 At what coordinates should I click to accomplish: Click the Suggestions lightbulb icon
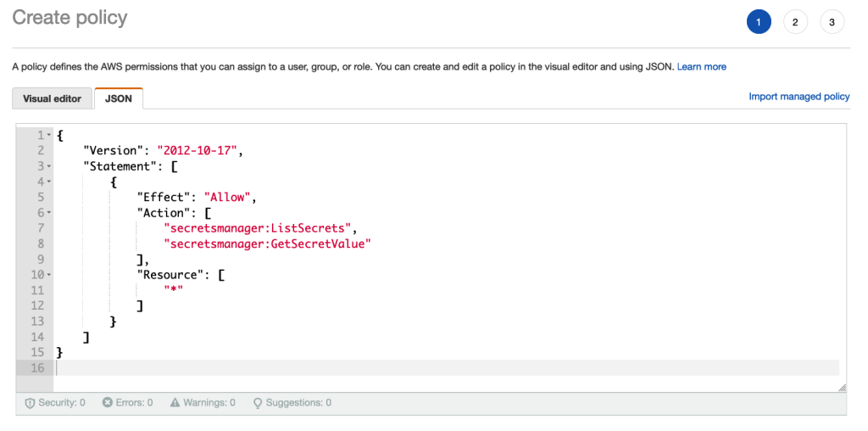click(x=258, y=403)
